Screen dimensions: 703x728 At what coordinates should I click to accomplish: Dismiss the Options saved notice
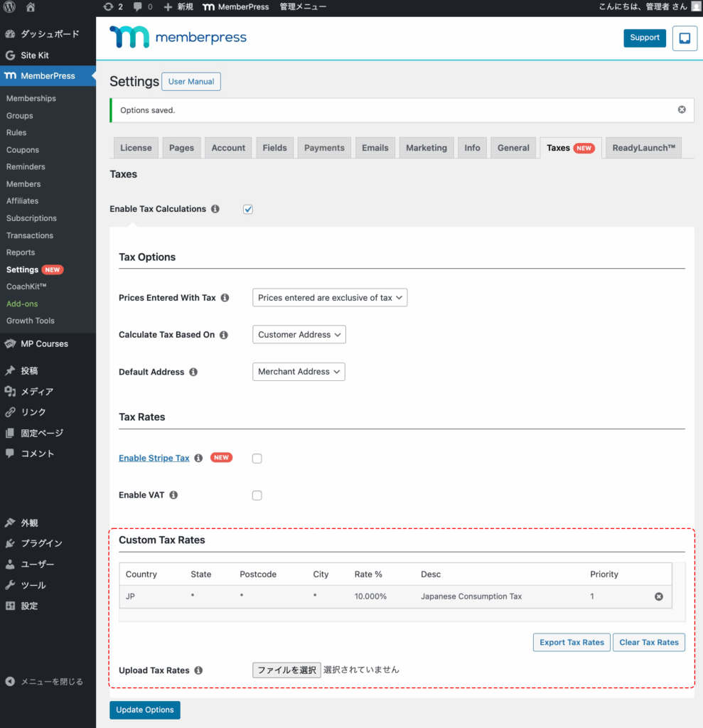pos(682,109)
